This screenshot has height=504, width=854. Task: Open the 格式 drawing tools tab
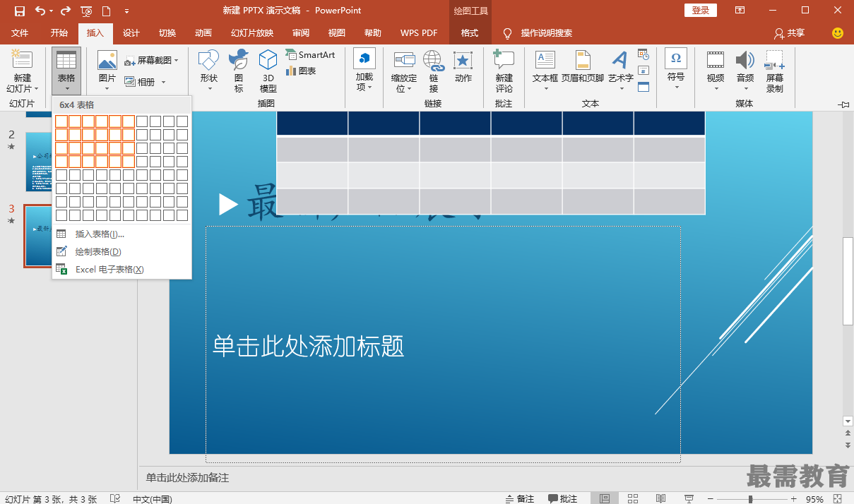click(469, 33)
